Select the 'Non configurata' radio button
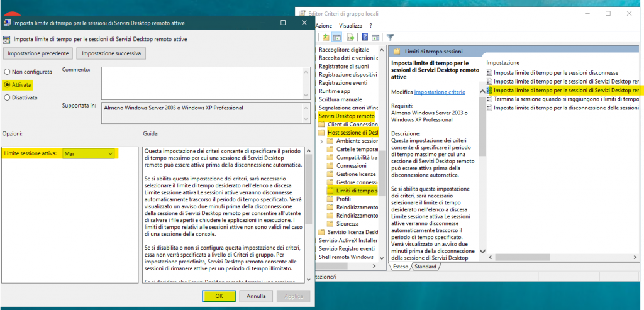The width and height of the screenshot is (644, 310). [x=8, y=72]
